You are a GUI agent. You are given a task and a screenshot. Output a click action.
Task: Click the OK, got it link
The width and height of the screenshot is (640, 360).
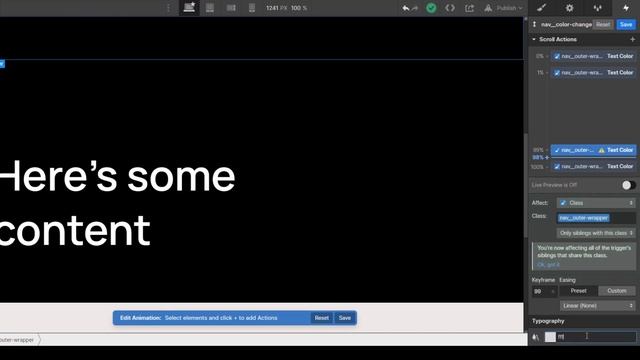click(x=549, y=264)
